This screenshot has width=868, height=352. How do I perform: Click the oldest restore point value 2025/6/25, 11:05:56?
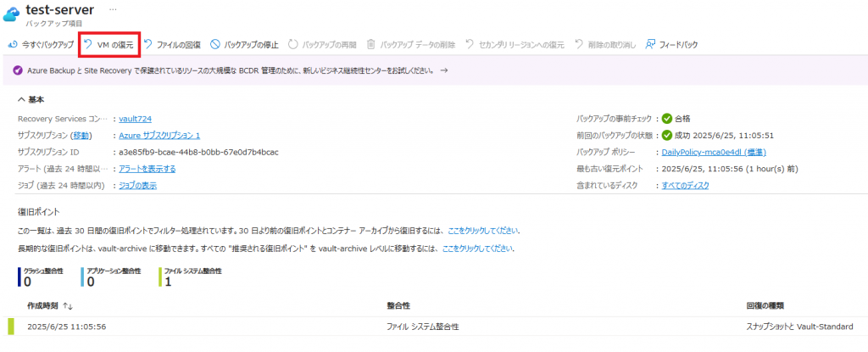pyautogui.click(x=730, y=169)
